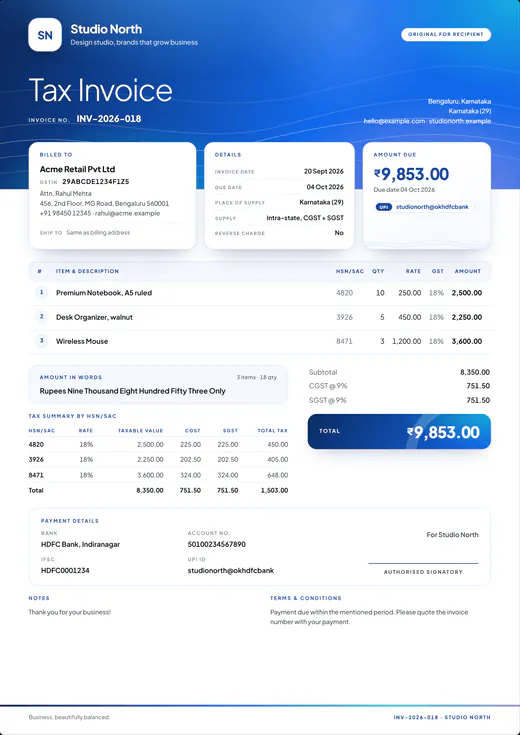Click ITEM & DESCRIPTION column header
The image size is (520, 735).
(87, 271)
